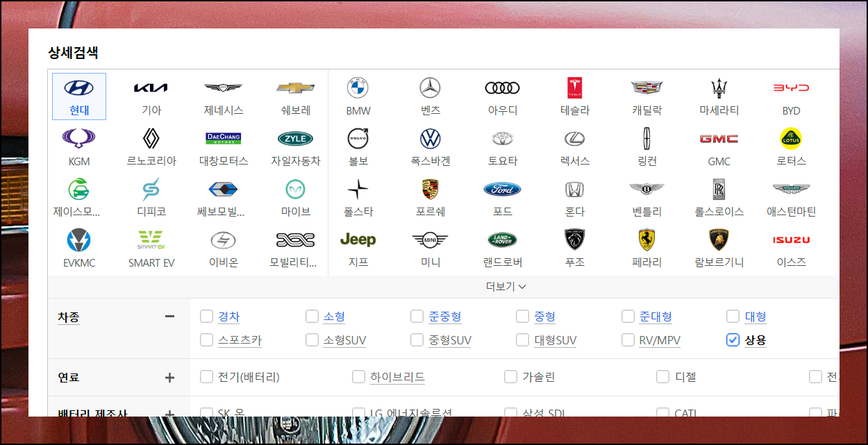Click the 연료 section label
Viewport: 868px width, 445px height.
pyautogui.click(x=69, y=377)
